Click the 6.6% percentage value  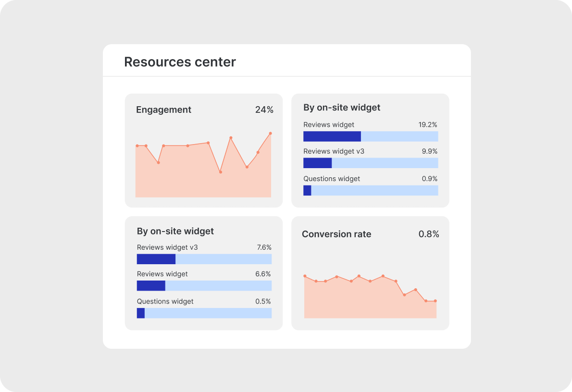pyautogui.click(x=263, y=274)
